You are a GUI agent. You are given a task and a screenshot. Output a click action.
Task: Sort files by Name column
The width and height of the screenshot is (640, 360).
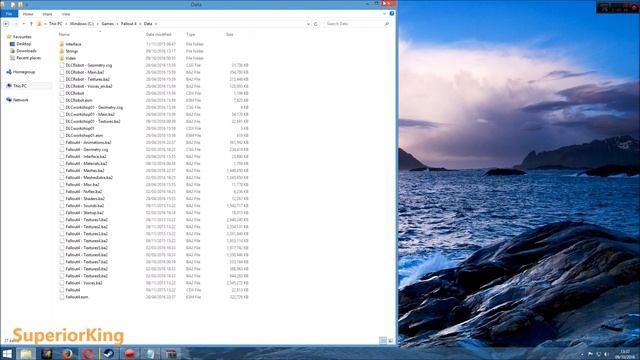tap(64, 35)
